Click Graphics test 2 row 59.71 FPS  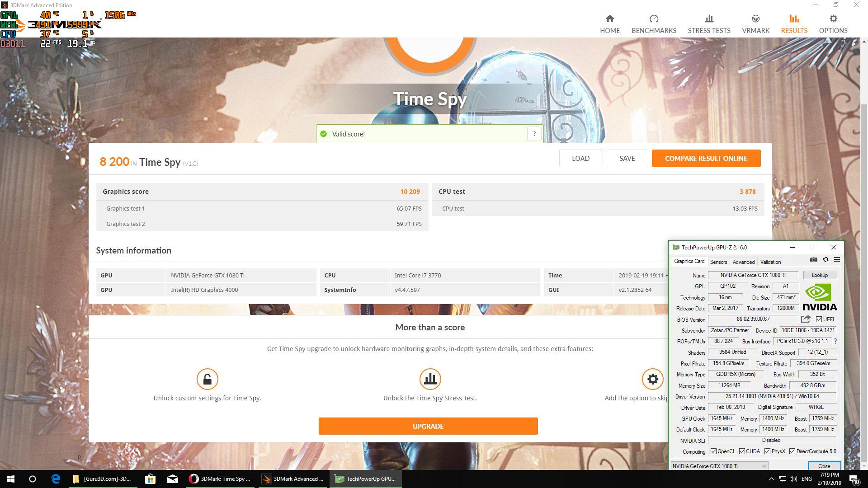[262, 224]
